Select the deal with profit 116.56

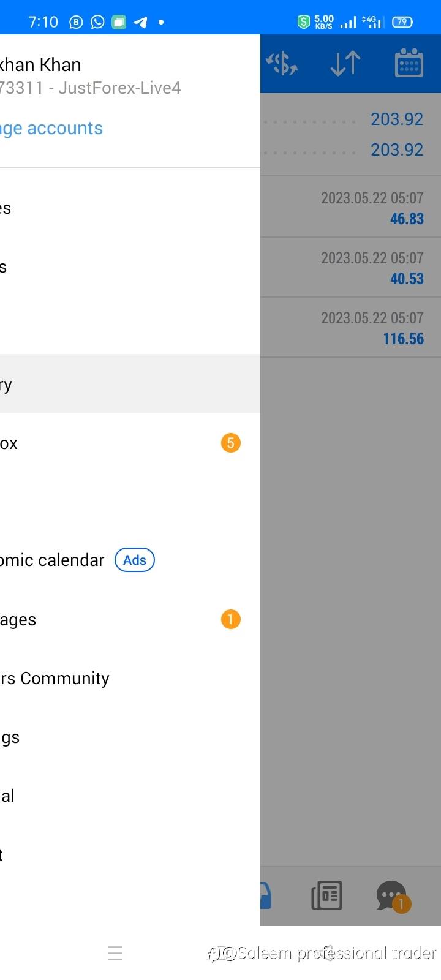coord(350,328)
